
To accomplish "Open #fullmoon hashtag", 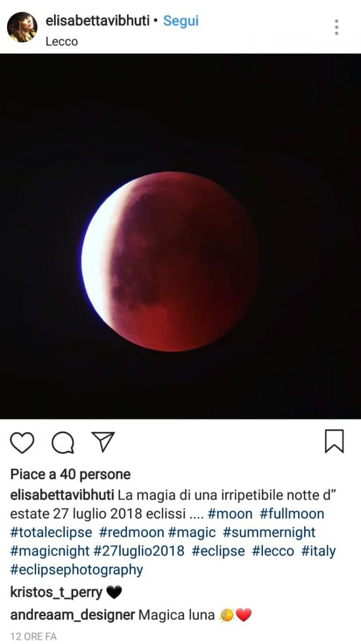I will point(292,514).
